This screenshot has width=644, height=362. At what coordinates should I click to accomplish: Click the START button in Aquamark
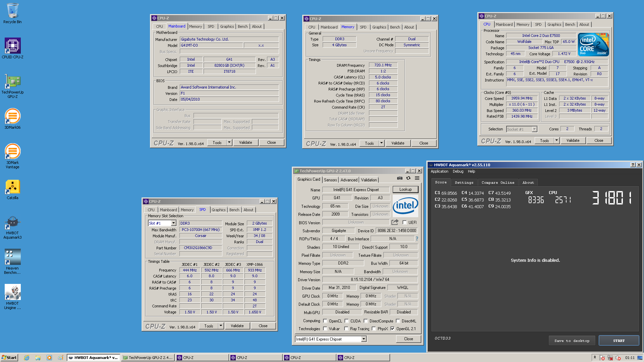pos(619,341)
